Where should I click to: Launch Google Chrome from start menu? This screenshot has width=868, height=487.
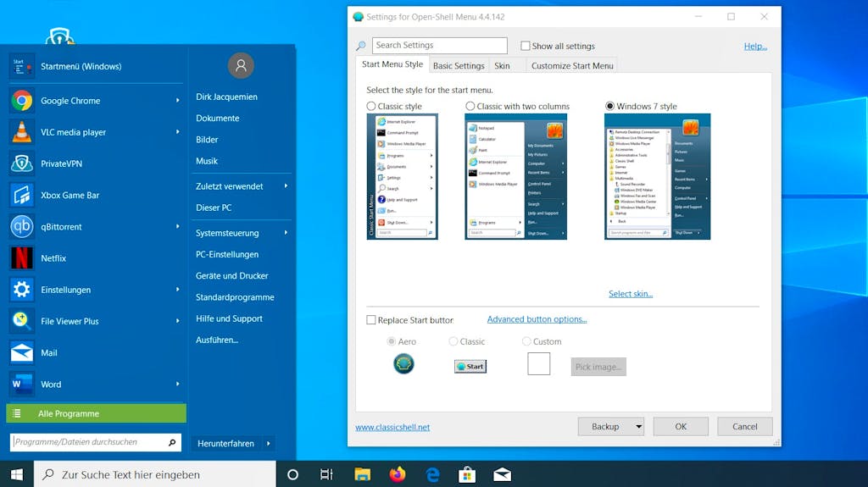(x=94, y=101)
